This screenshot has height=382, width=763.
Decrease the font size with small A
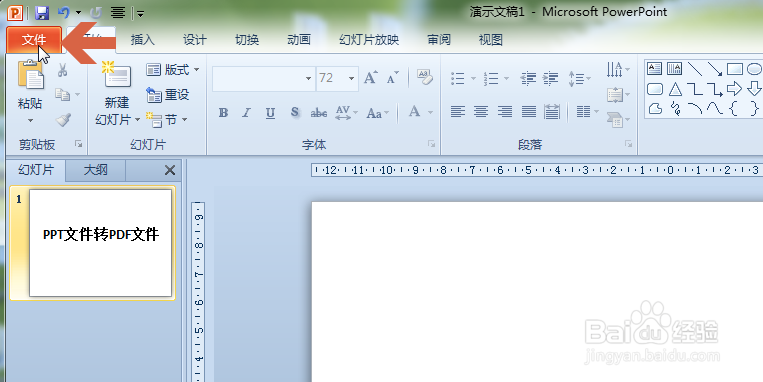click(x=392, y=77)
